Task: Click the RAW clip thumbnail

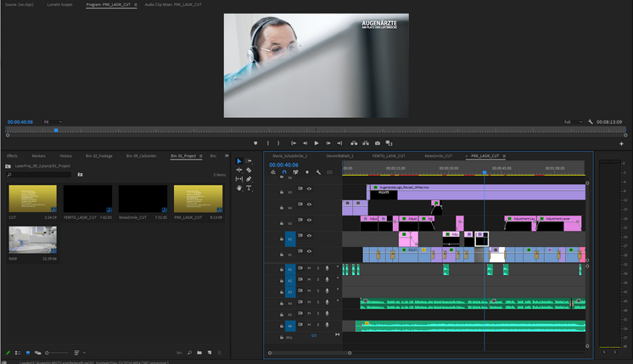Action: pos(32,239)
